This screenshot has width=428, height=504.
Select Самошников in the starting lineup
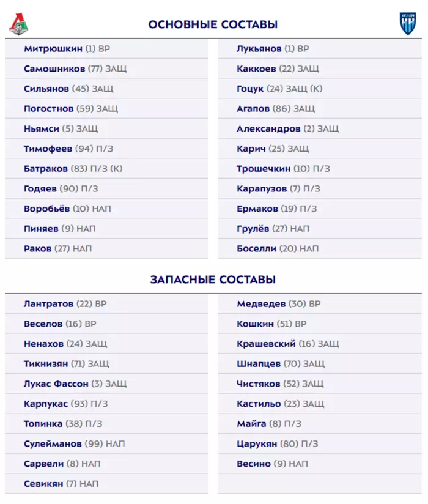click(x=54, y=69)
